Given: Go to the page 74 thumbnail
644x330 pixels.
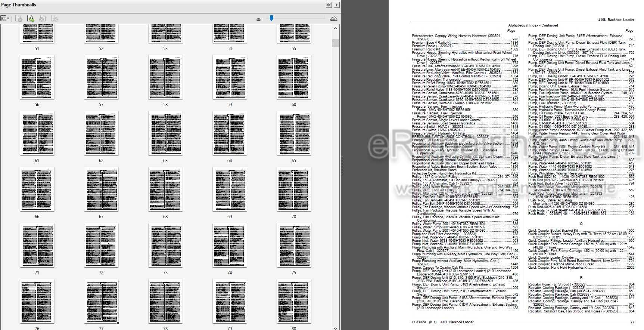Looking at the screenshot, I should point(230,246).
